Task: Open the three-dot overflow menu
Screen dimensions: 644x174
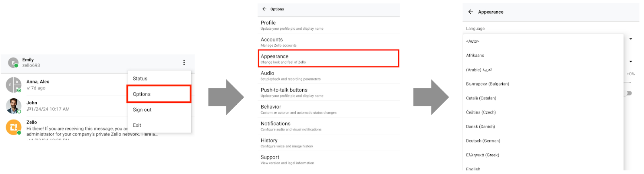Action: click(x=184, y=62)
